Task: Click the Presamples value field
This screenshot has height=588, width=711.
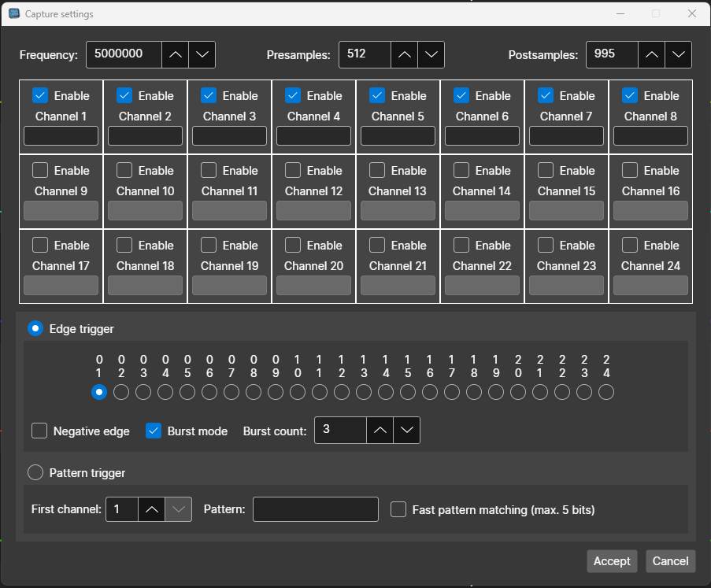Action: coord(365,55)
